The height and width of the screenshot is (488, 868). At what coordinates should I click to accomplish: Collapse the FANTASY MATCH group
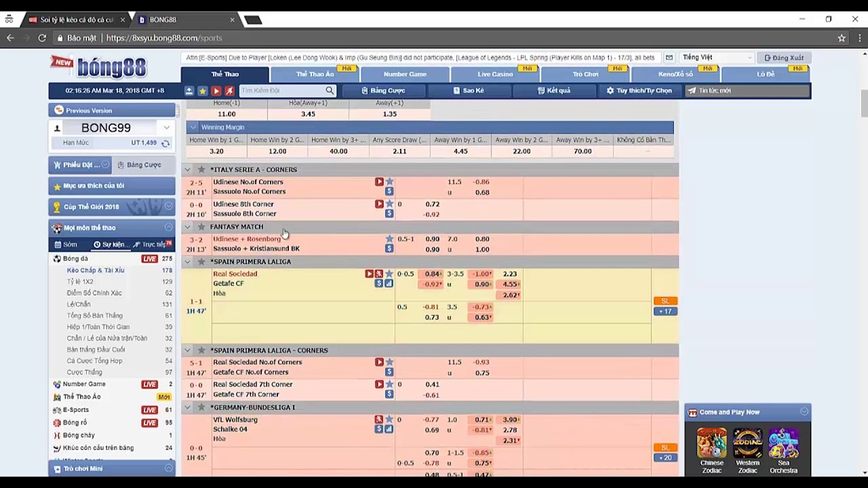(188, 226)
